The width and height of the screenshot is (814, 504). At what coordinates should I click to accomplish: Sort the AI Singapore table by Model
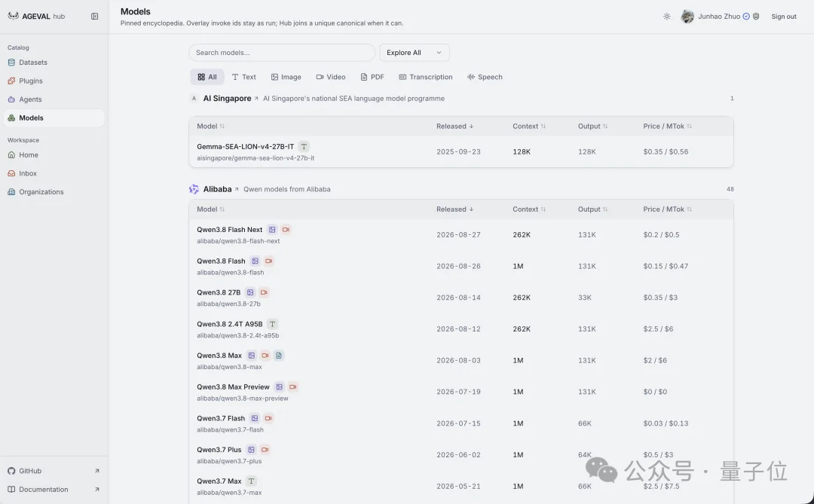pyautogui.click(x=211, y=126)
